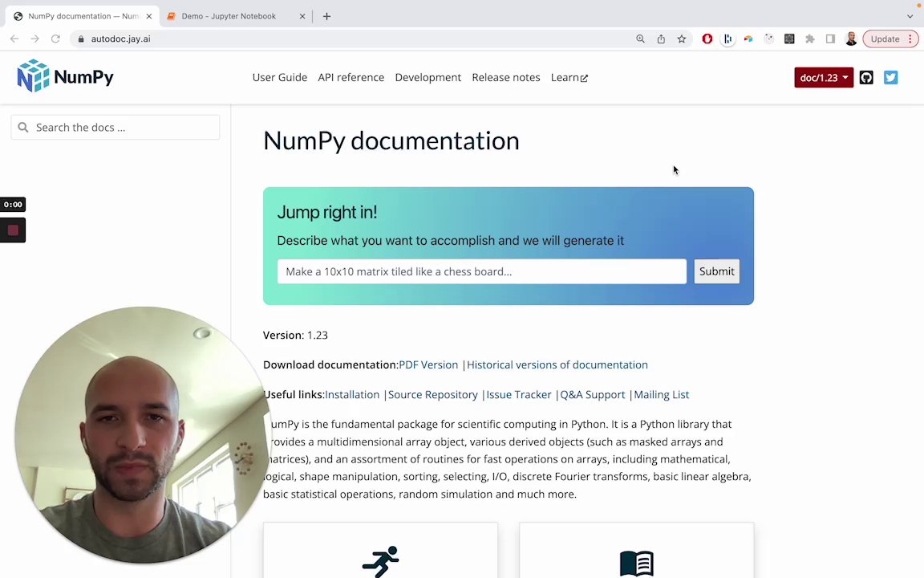Open Historical versions of documentation link
The width and height of the screenshot is (924, 578).
coord(557,364)
